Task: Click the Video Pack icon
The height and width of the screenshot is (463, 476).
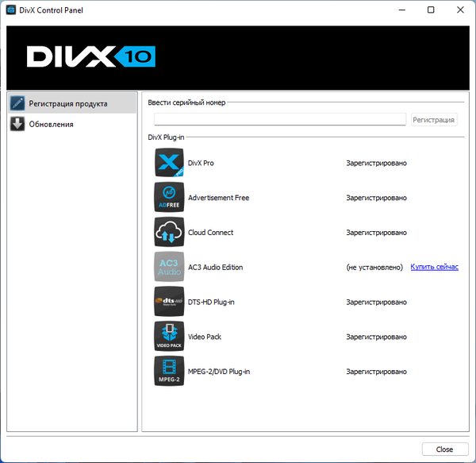Action: (168, 337)
